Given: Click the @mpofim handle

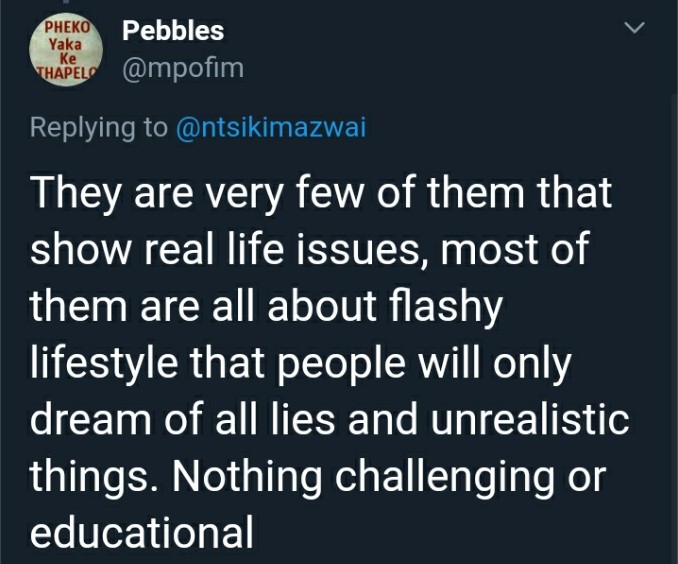Looking at the screenshot, I should pyautogui.click(x=183, y=68).
